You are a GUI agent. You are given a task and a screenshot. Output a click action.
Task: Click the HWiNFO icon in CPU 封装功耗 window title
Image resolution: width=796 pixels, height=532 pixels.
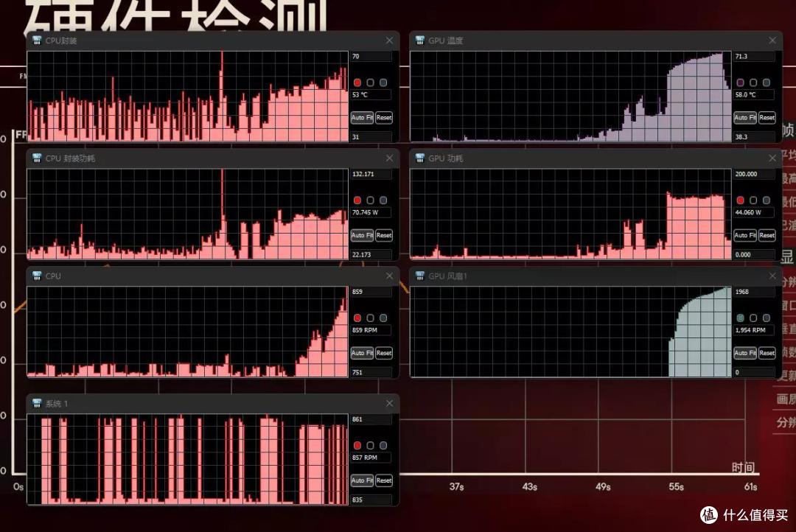tap(37, 158)
